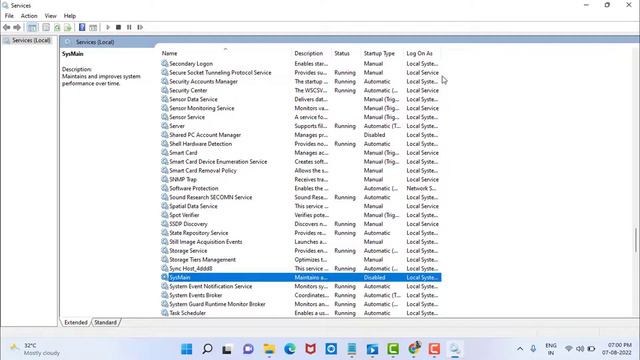Viewport: 640px width, 360px height.
Task: Select the Spot Verifier service
Action: coord(300,215)
